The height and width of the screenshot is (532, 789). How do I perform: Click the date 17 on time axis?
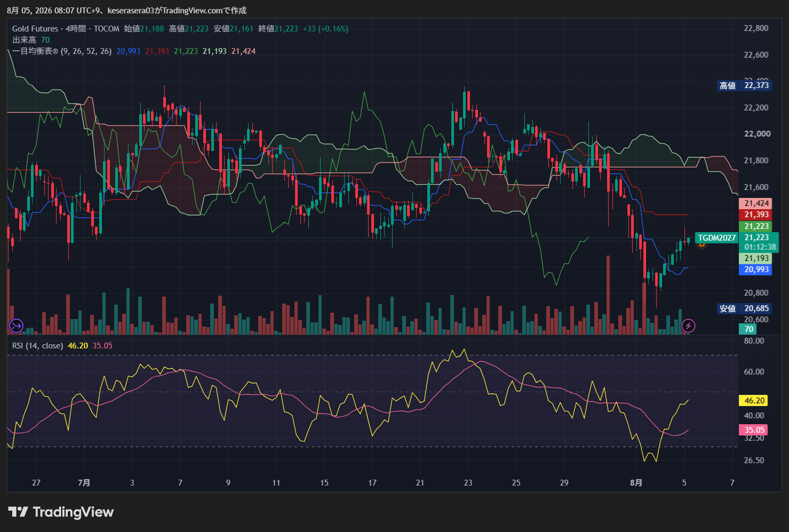click(x=372, y=483)
